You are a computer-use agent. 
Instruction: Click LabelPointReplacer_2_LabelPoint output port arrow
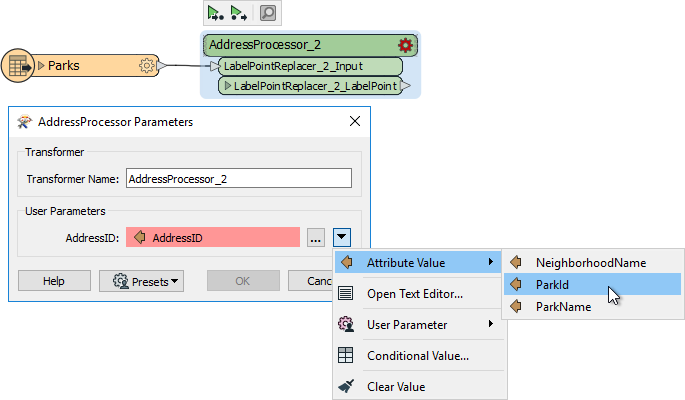coord(406,86)
